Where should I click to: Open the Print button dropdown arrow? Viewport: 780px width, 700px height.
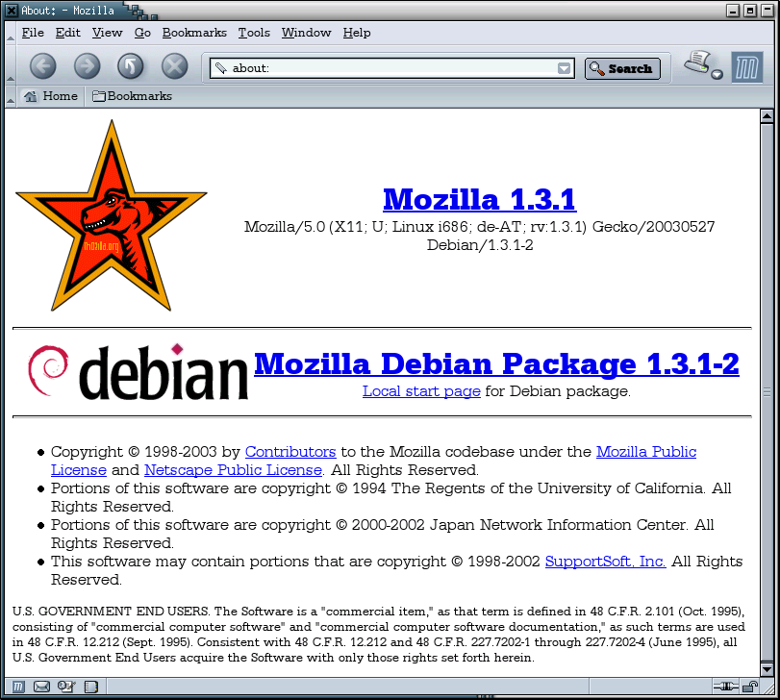point(717,74)
